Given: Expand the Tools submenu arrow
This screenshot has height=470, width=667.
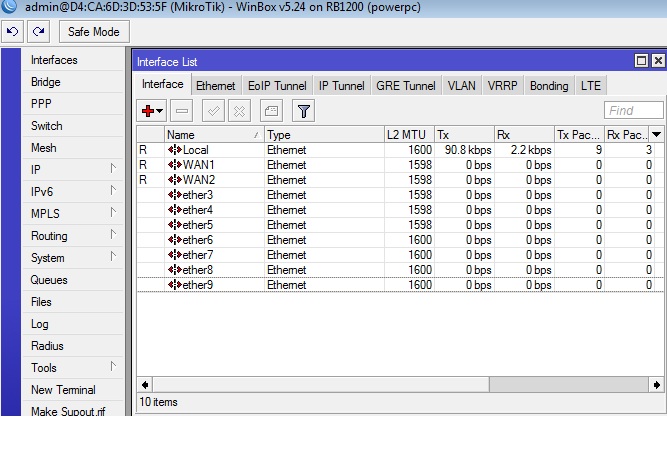Looking at the screenshot, I should click(x=113, y=366).
